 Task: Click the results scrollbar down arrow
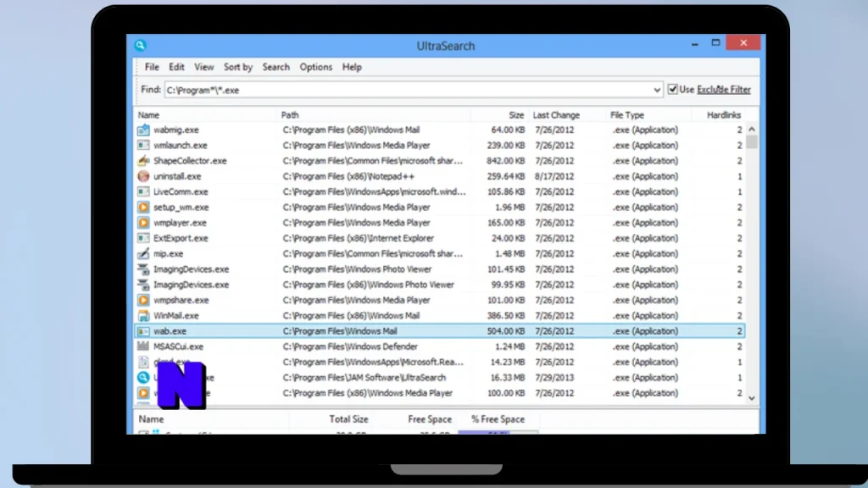pos(752,398)
